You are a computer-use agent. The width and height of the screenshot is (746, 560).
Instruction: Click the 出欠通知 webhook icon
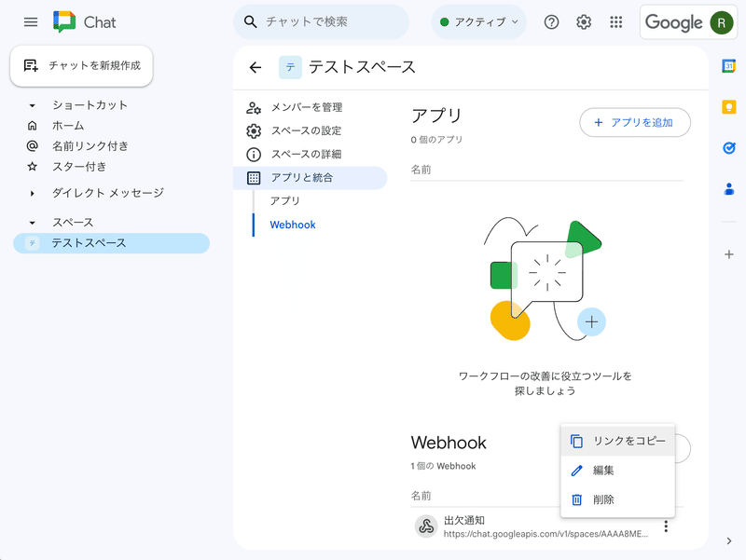point(426,526)
